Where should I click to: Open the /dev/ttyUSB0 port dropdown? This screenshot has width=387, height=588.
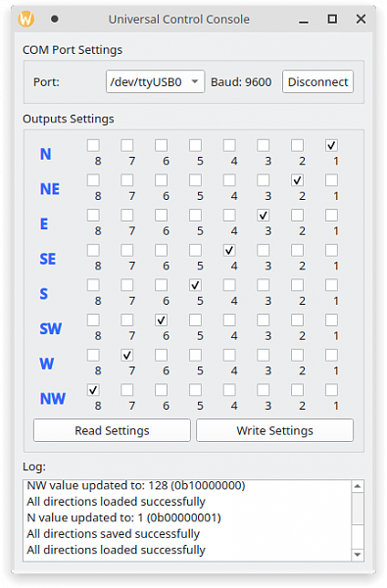point(155,81)
